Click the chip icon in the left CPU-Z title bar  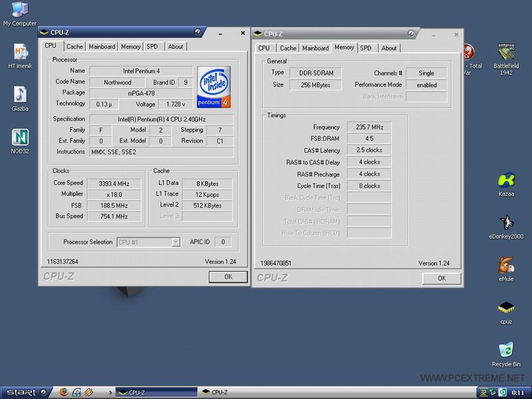pyautogui.click(x=44, y=33)
